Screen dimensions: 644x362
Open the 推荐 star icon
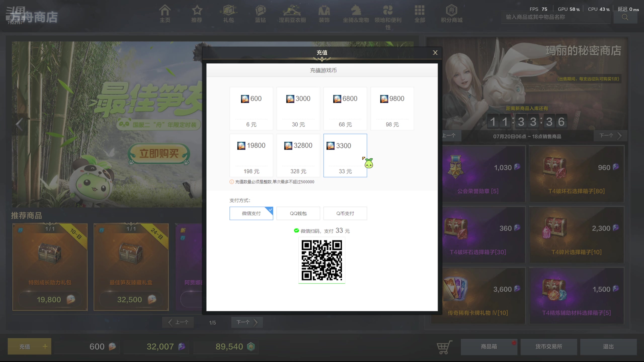(197, 10)
